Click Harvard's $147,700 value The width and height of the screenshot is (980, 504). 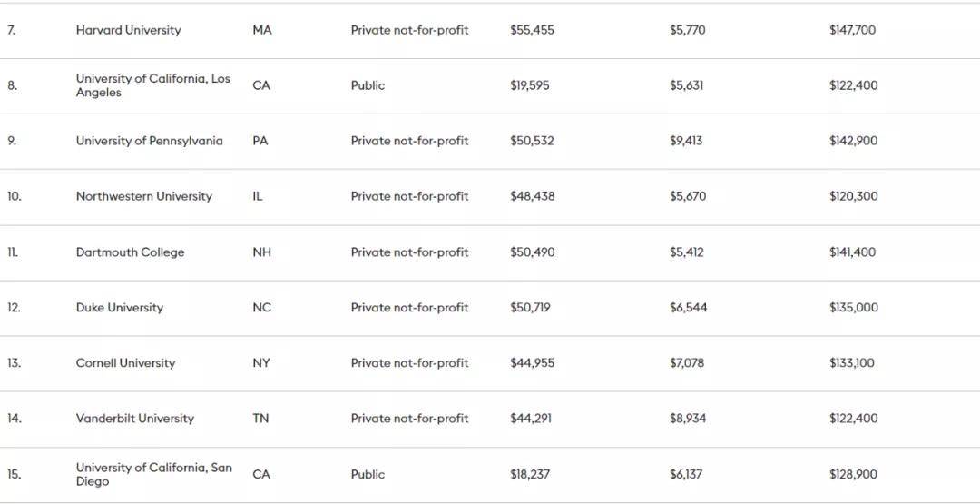pos(852,30)
